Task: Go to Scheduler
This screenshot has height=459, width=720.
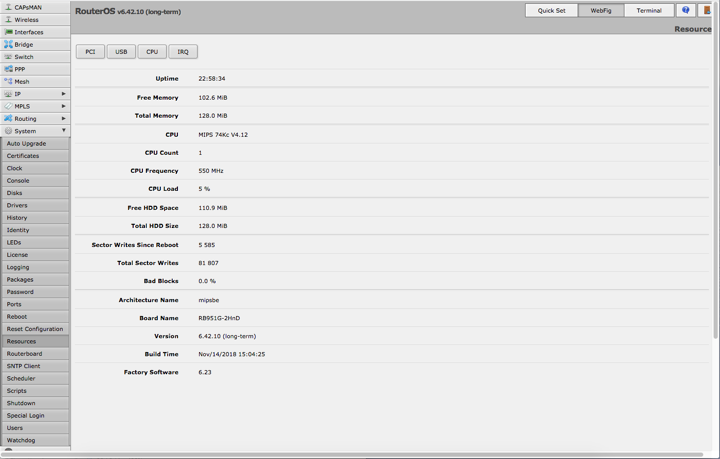Action: tap(35, 379)
